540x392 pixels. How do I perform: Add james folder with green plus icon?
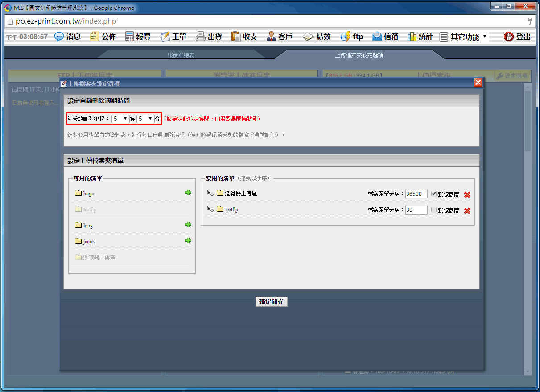coord(188,241)
